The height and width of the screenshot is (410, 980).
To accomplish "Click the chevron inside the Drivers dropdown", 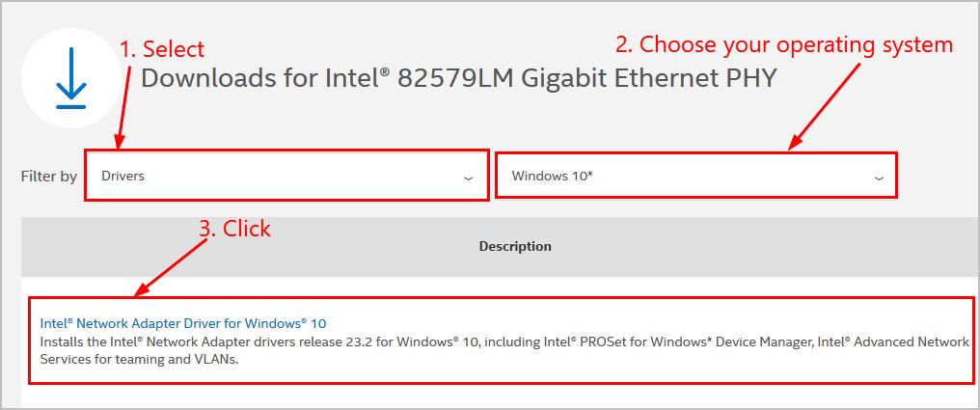I will [468, 178].
